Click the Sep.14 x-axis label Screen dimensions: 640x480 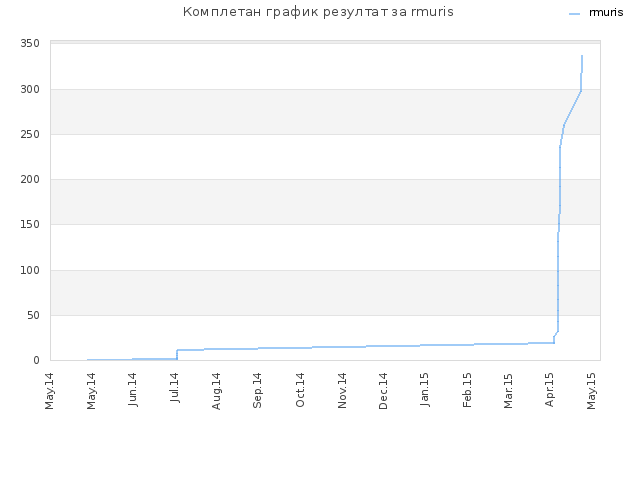tap(257, 390)
